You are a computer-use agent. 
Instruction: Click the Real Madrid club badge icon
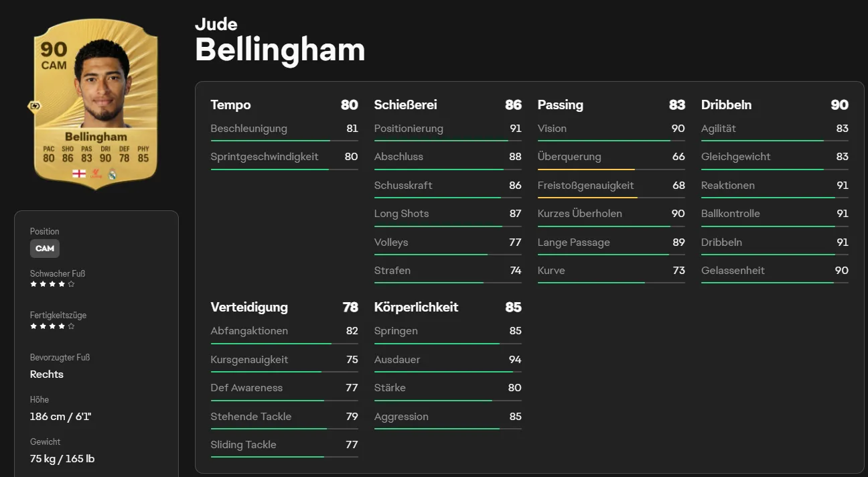pos(113,174)
